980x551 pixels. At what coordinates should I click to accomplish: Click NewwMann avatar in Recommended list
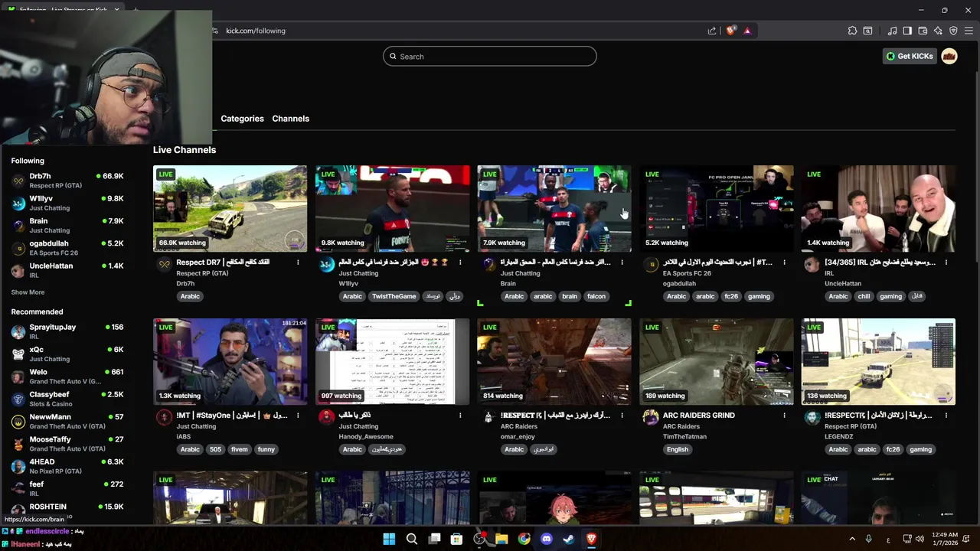[x=18, y=422]
